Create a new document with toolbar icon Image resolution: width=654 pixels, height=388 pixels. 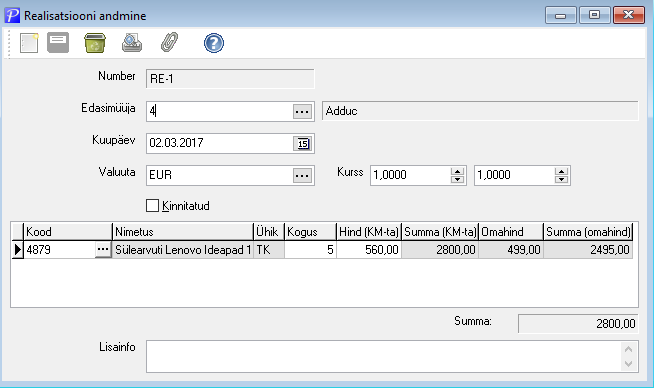tap(29, 43)
